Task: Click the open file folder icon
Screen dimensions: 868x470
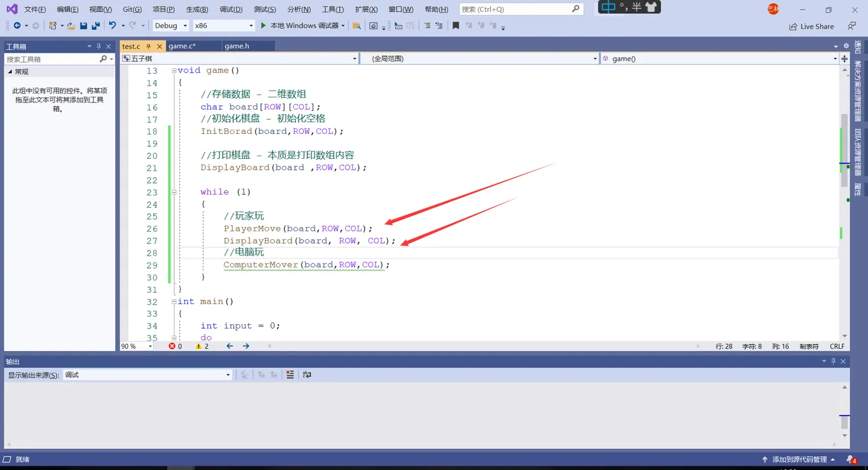Action: tap(71, 25)
